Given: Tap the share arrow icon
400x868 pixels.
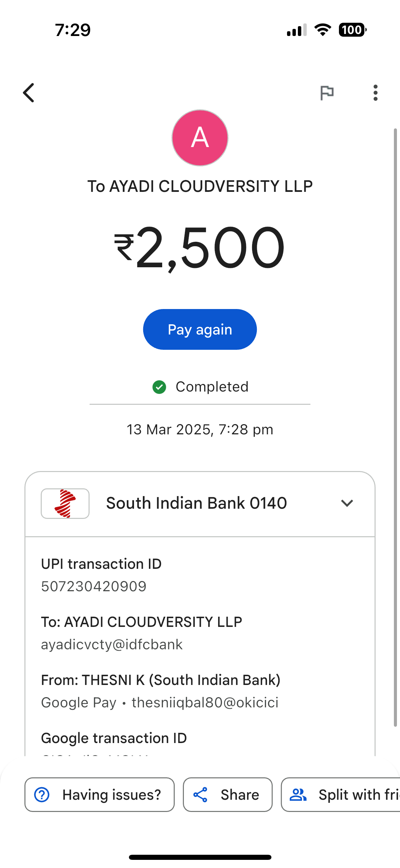Looking at the screenshot, I should 201,795.
